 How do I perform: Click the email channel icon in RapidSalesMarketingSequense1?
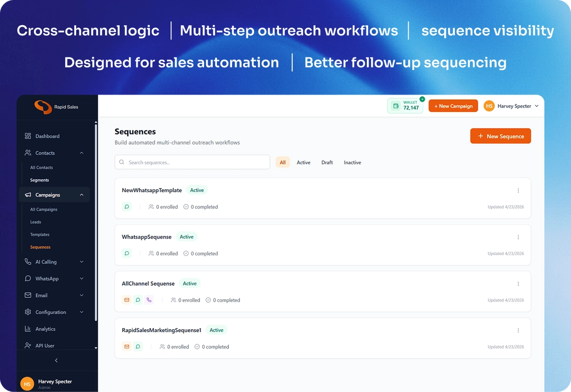point(127,347)
